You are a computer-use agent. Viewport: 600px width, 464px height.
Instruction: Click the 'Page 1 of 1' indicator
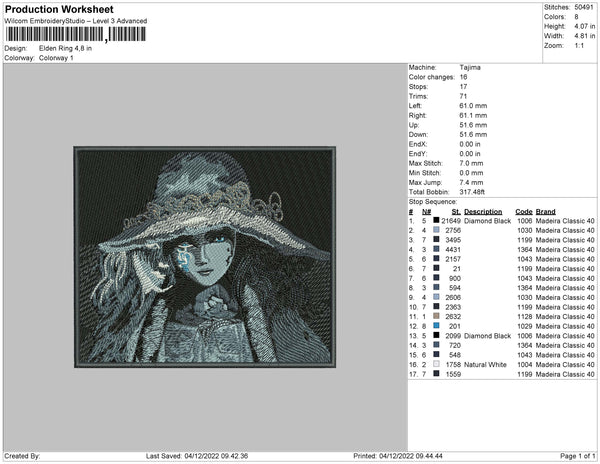click(577, 456)
